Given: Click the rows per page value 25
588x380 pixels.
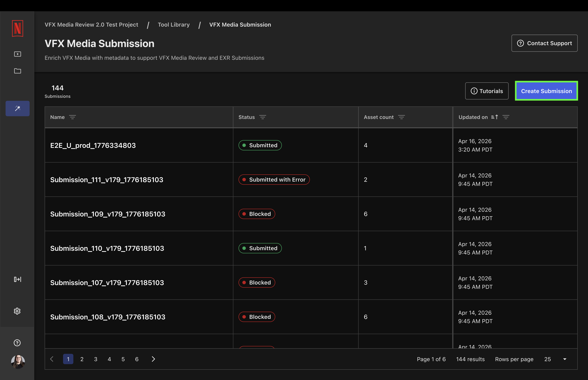Looking at the screenshot, I should click(x=547, y=359).
